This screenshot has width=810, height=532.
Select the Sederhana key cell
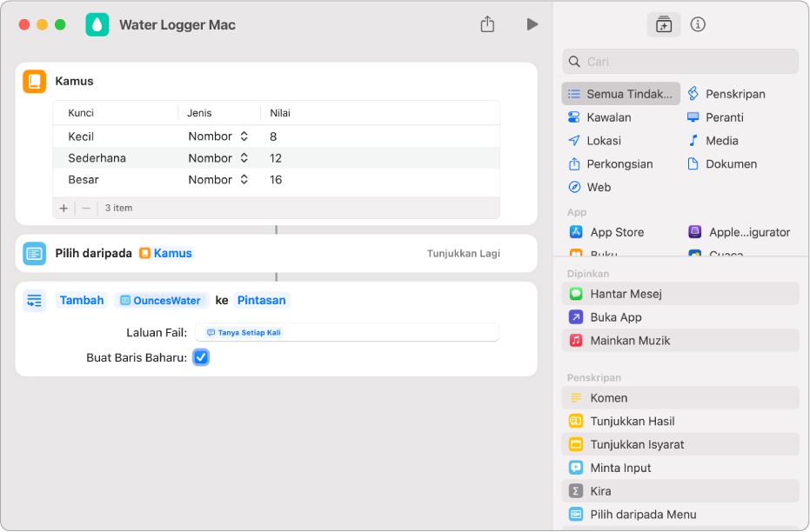point(97,158)
